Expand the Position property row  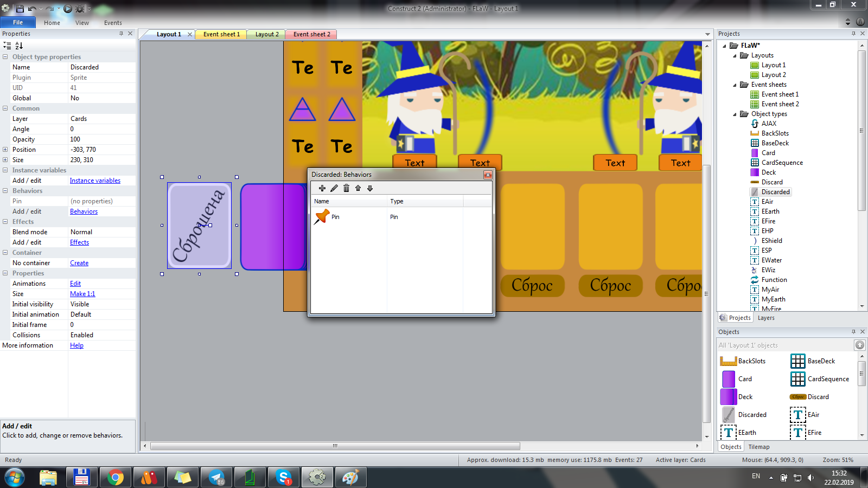(x=5, y=150)
